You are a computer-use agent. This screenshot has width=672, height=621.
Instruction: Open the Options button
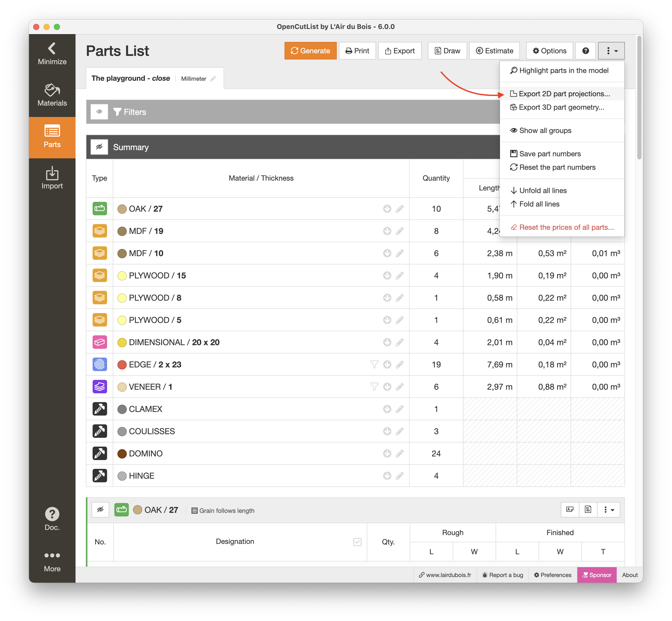pyautogui.click(x=549, y=51)
